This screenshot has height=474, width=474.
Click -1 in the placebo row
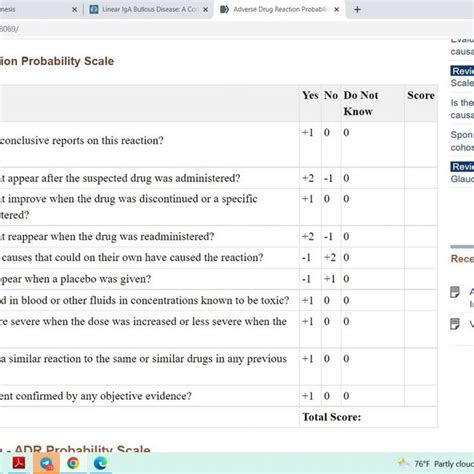(x=306, y=279)
